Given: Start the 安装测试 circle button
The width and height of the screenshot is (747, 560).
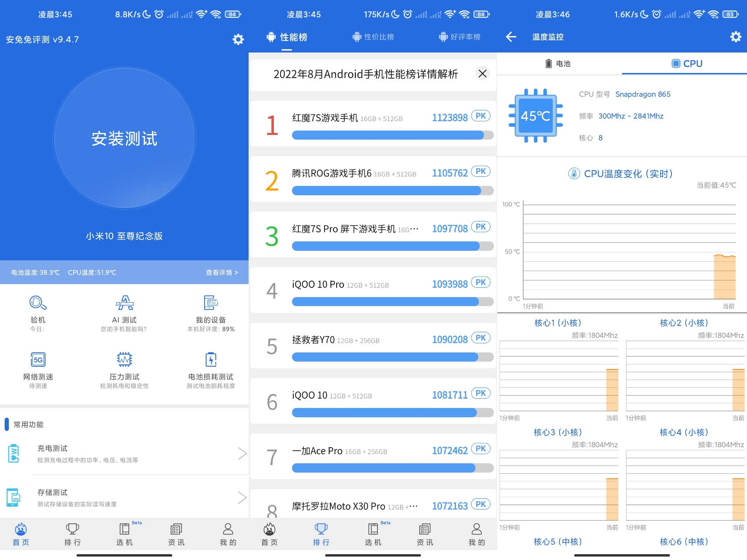Looking at the screenshot, I should 124,138.
